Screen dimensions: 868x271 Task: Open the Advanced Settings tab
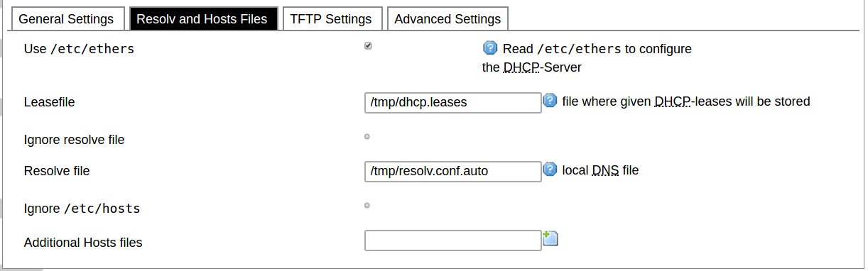coord(447,18)
